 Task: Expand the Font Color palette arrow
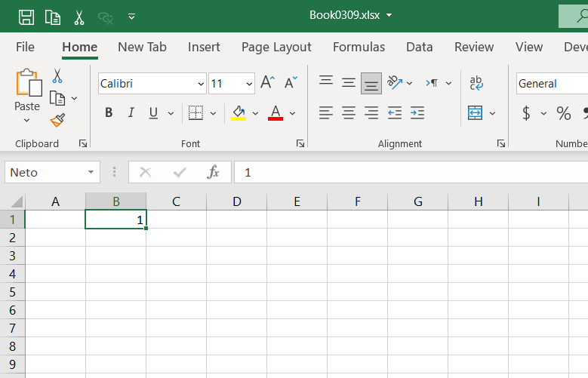pyautogui.click(x=293, y=113)
